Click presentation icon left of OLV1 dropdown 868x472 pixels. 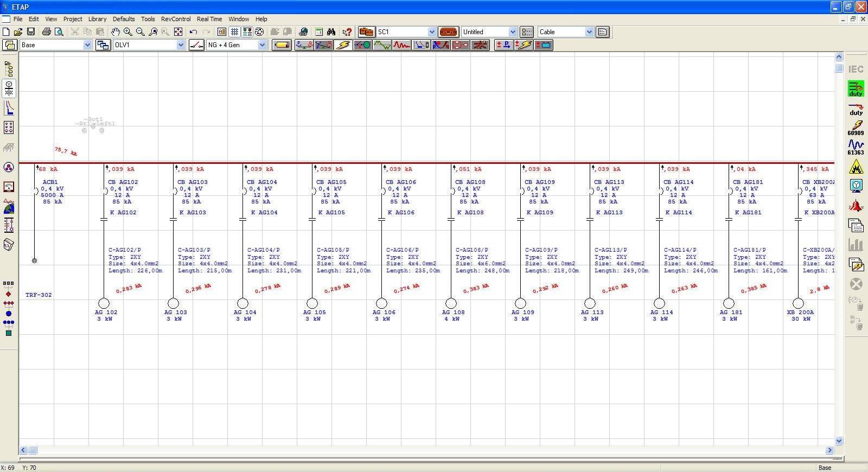pos(103,45)
